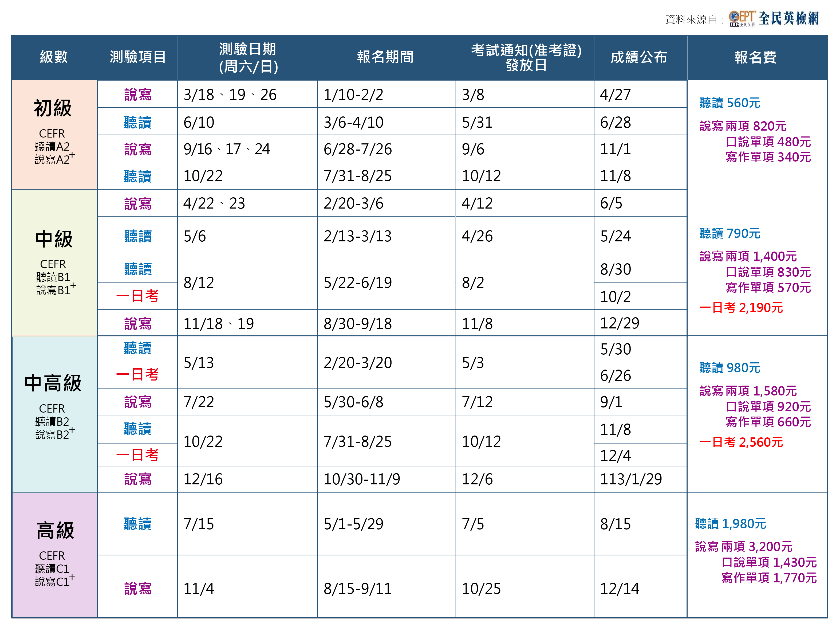The height and width of the screenshot is (635, 840).
Task: Select the 寫作單項 1,770元 fee
Action: click(769, 578)
